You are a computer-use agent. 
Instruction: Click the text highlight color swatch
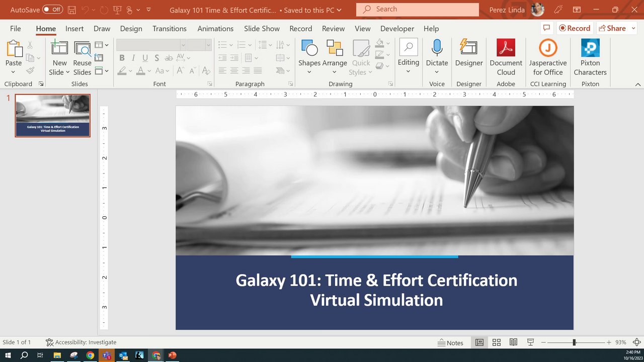coord(122,71)
